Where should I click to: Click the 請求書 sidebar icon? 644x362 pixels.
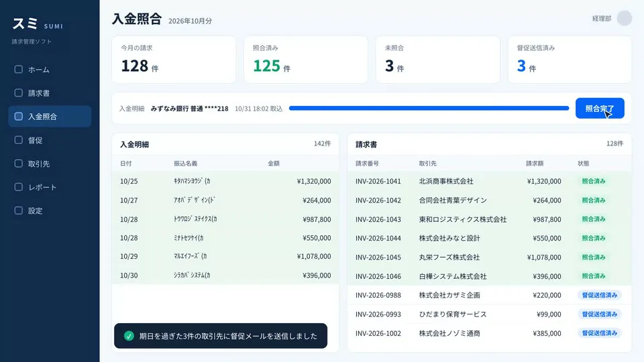click(19, 93)
